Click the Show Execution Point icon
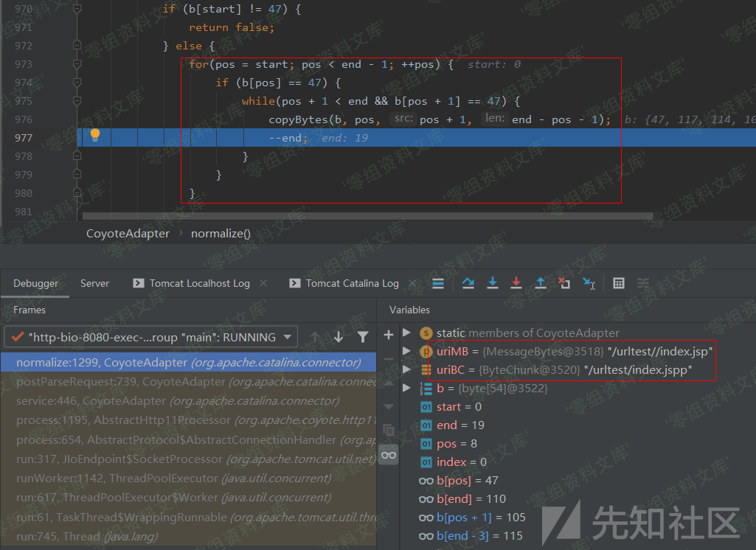The image size is (756, 550). pos(438,283)
